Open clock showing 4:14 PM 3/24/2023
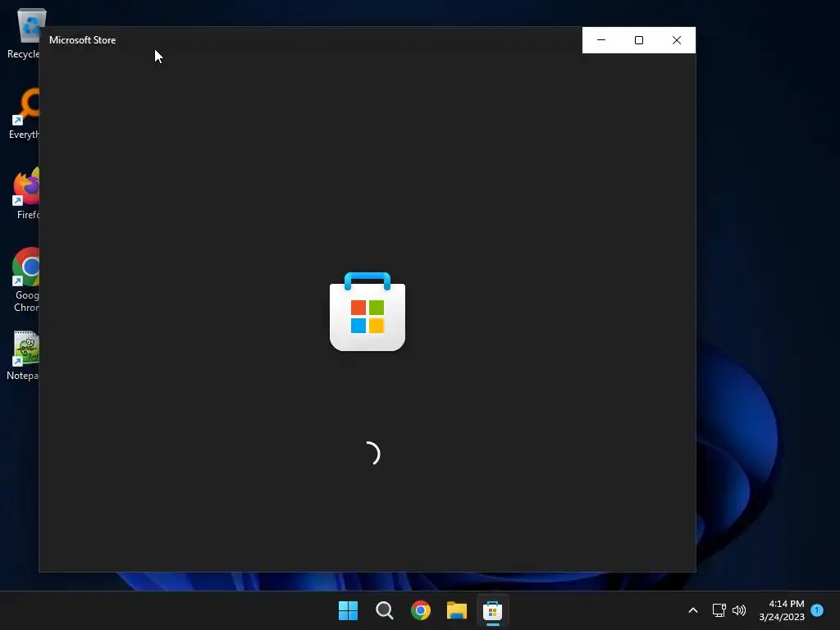 pos(782,610)
